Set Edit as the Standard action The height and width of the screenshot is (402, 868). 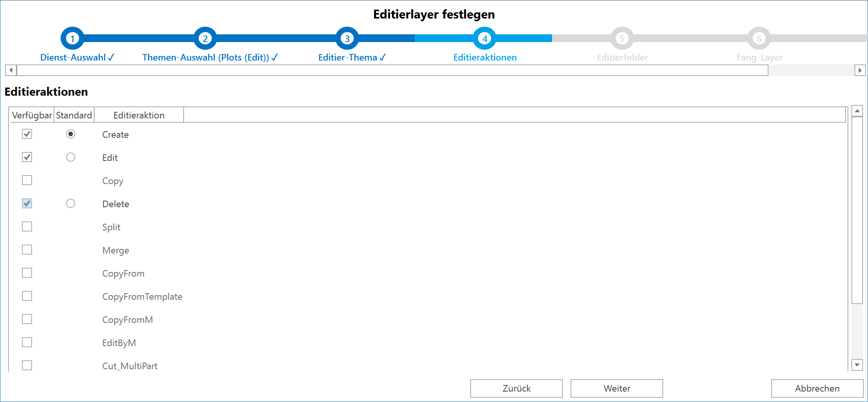tap(71, 157)
